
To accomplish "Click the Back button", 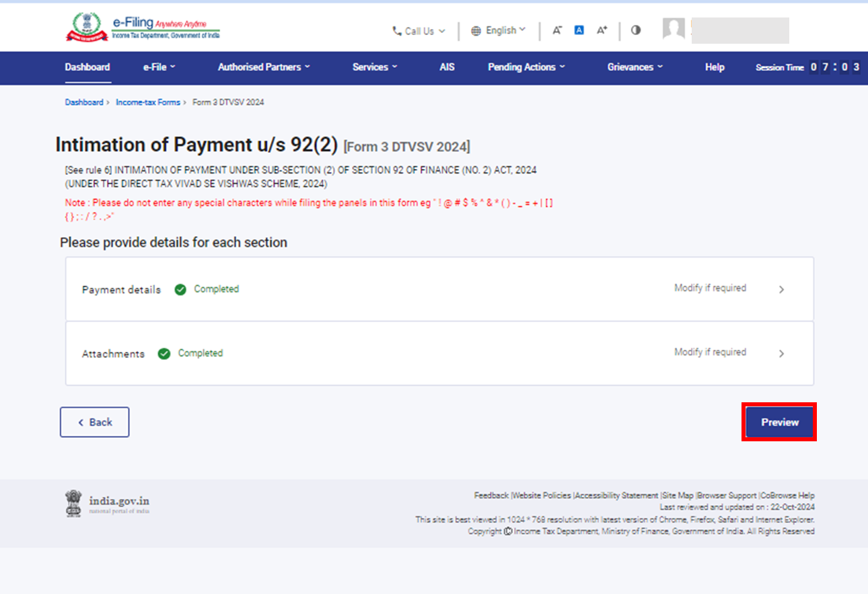I will pos(94,422).
